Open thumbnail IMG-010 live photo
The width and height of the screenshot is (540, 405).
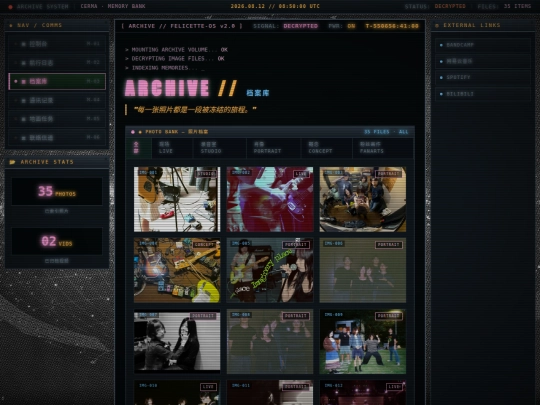[x=177, y=393]
